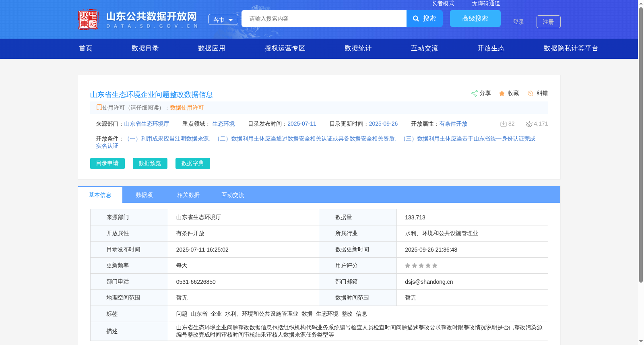The width and height of the screenshot is (644, 345).
Task: Click the user rating stars
Action: (421, 266)
